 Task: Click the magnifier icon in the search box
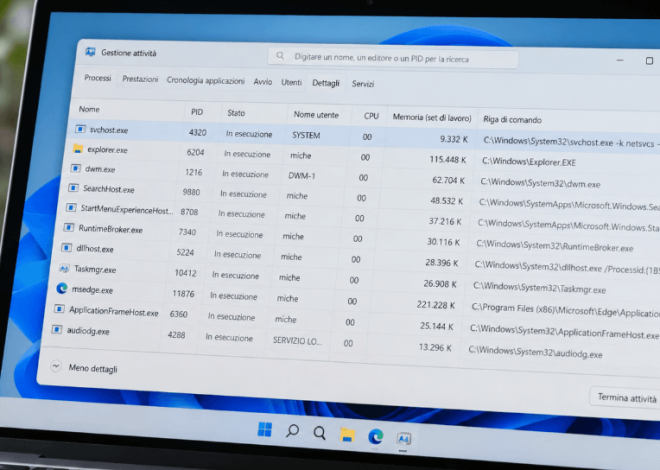coord(280,56)
